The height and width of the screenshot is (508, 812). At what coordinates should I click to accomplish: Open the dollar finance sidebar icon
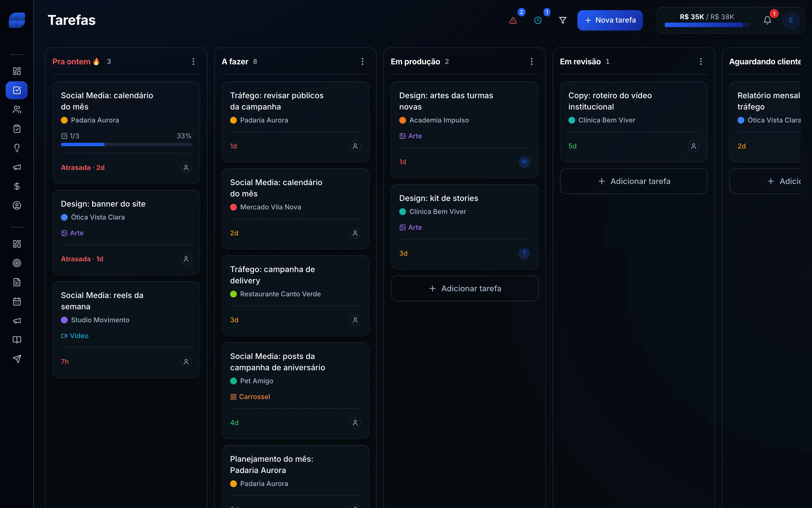[17, 186]
